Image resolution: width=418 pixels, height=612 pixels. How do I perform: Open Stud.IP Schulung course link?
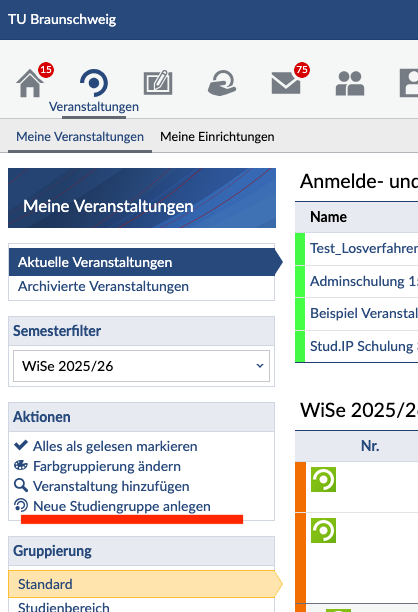click(364, 346)
